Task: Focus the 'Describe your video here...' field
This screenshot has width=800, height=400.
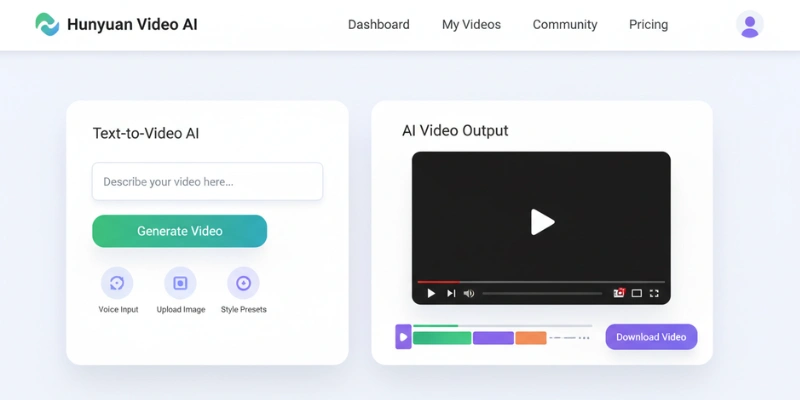Action: (207, 182)
